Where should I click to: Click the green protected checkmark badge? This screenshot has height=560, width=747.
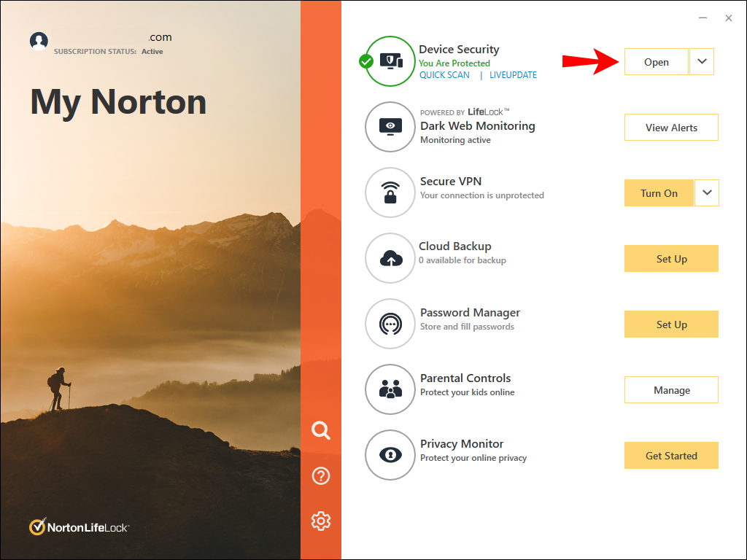coord(366,61)
